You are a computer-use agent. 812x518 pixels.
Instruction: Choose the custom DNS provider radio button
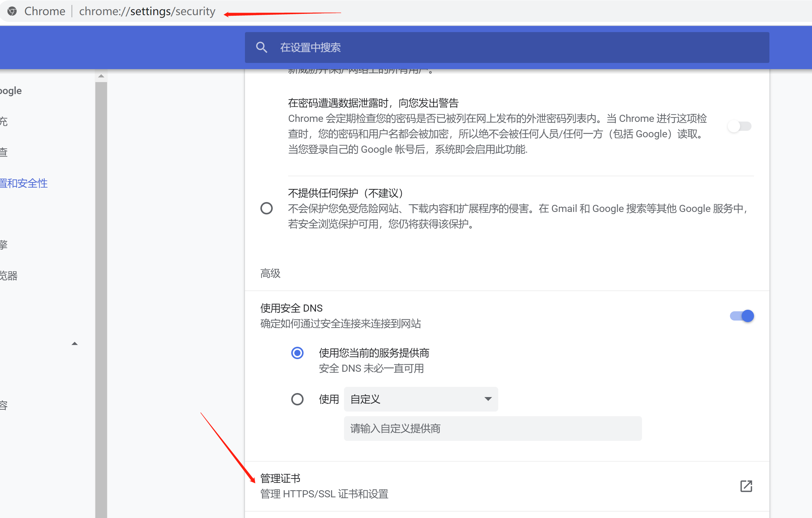297,399
